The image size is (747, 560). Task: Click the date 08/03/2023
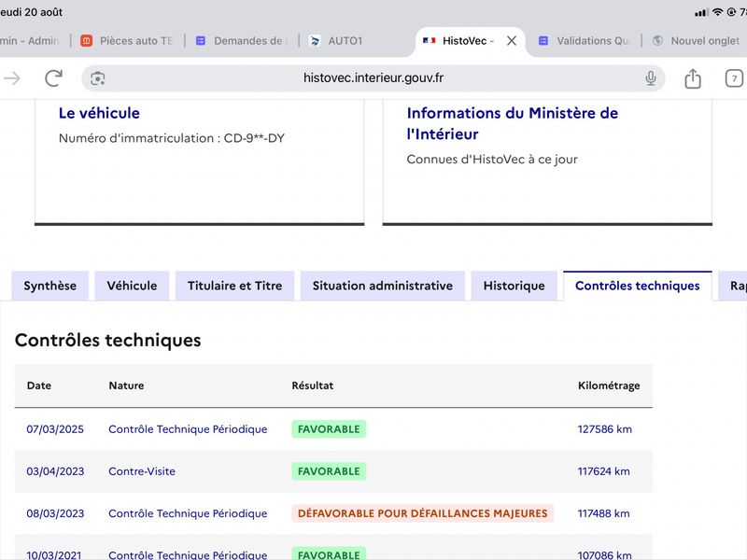point(55,513)
